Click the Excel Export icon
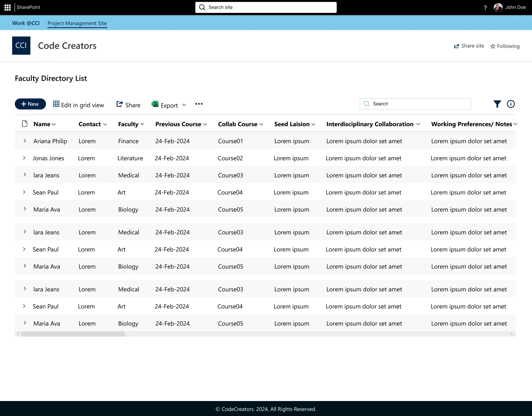The width and height of the screenshot is (532, 416). [155, 104]
